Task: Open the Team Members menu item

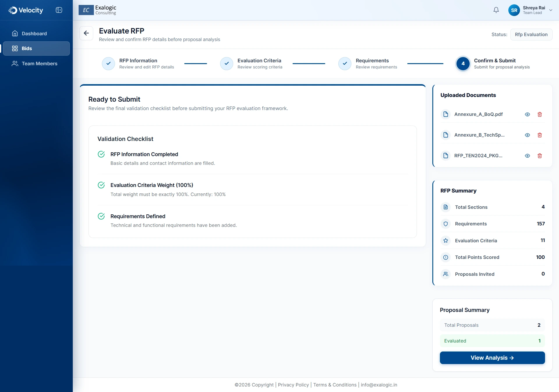Action: click(x=36, y=63)
